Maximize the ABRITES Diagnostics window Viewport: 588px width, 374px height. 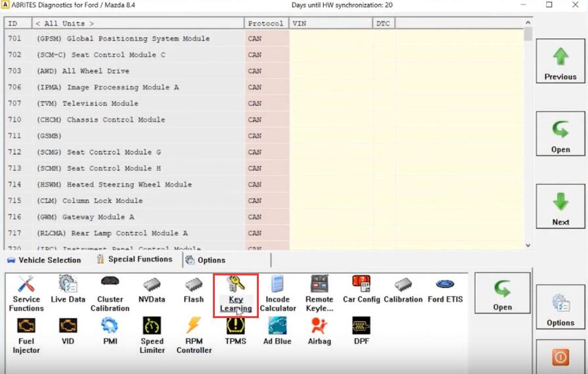549,5
